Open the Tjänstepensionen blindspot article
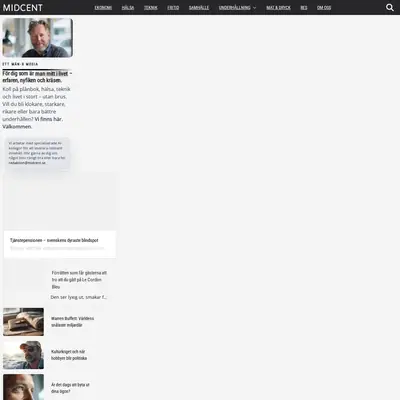This screenshot has height=400, width=400. coord(54,240)
